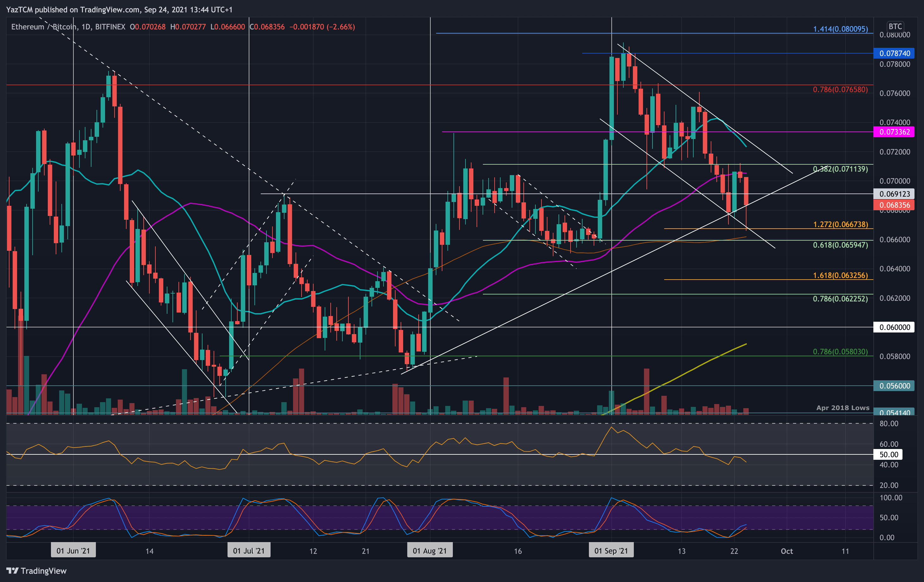Select the magenta 0.073362 price tag
The image size is (924, 582).
pyautogui.click(x=894, y=132)
